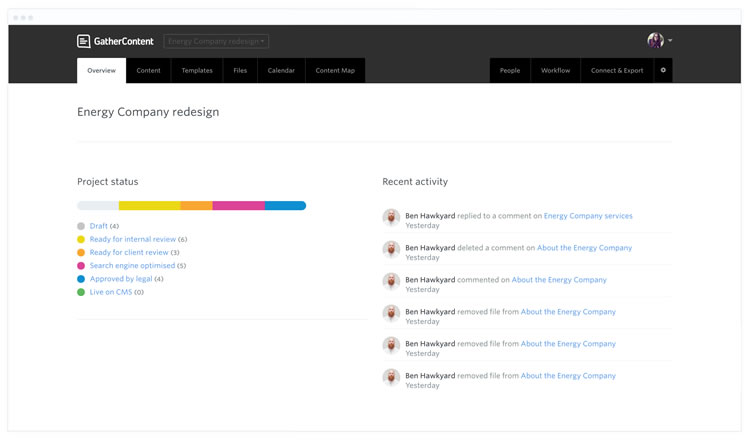
Task: Click the grey Draft status dot
Action: (81, 226)
